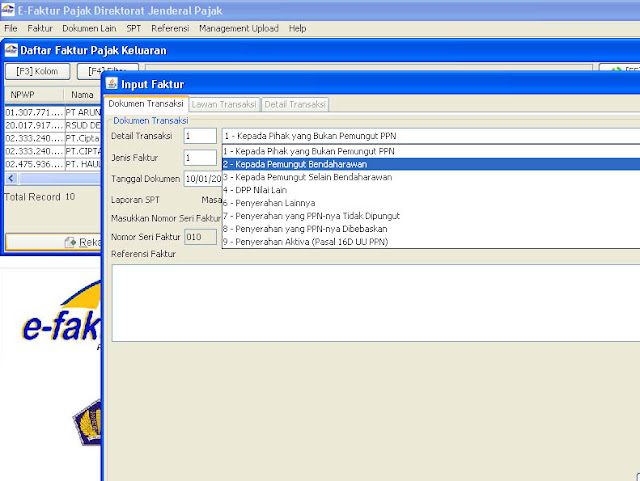Click the partially hidden [F4] Filter button
This screenshot has height=481, width=640.
tap(108, 69)
